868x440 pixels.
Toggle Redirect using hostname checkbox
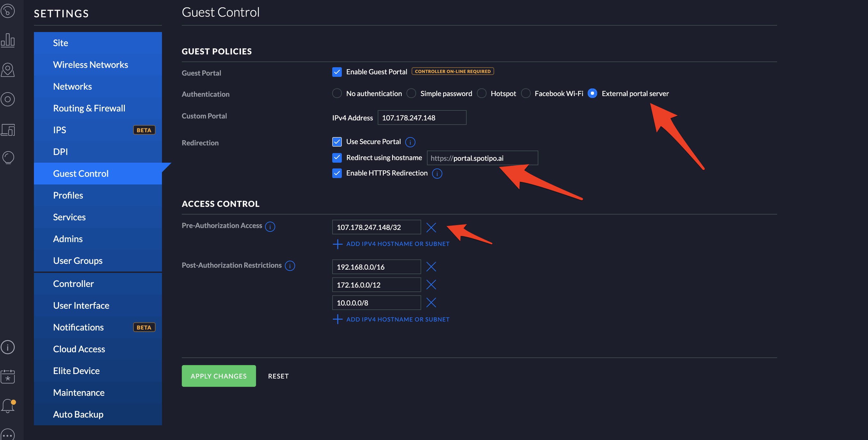(337, 158)
